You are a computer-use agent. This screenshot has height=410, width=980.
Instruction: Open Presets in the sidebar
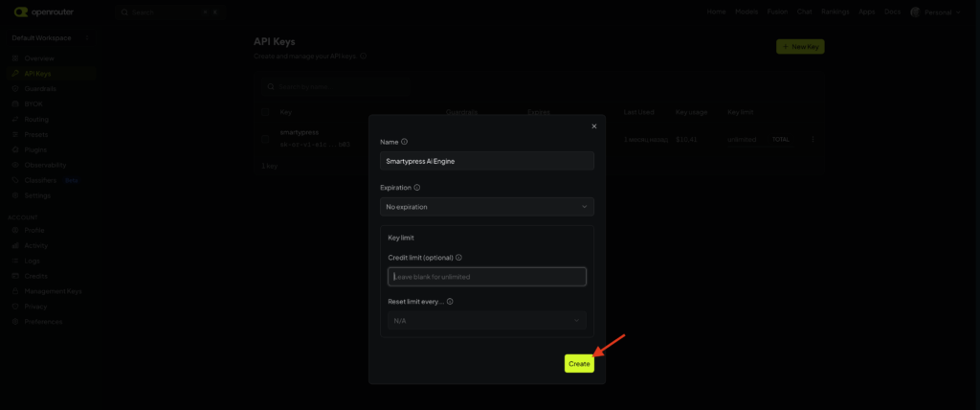(35, 134)
